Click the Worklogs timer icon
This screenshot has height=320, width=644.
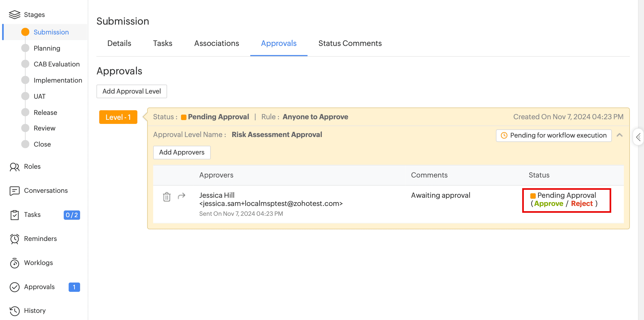pyautogui.click(x=14, y=263)
